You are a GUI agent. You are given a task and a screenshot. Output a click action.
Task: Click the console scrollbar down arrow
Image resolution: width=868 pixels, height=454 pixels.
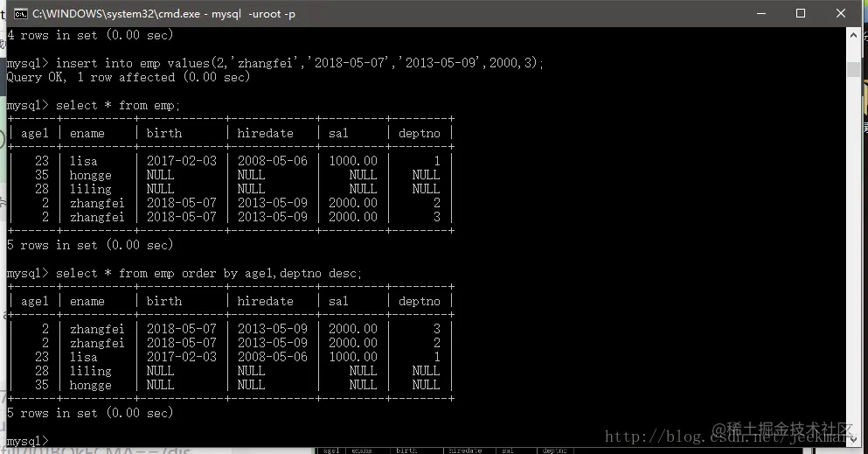tap(853, 440)
